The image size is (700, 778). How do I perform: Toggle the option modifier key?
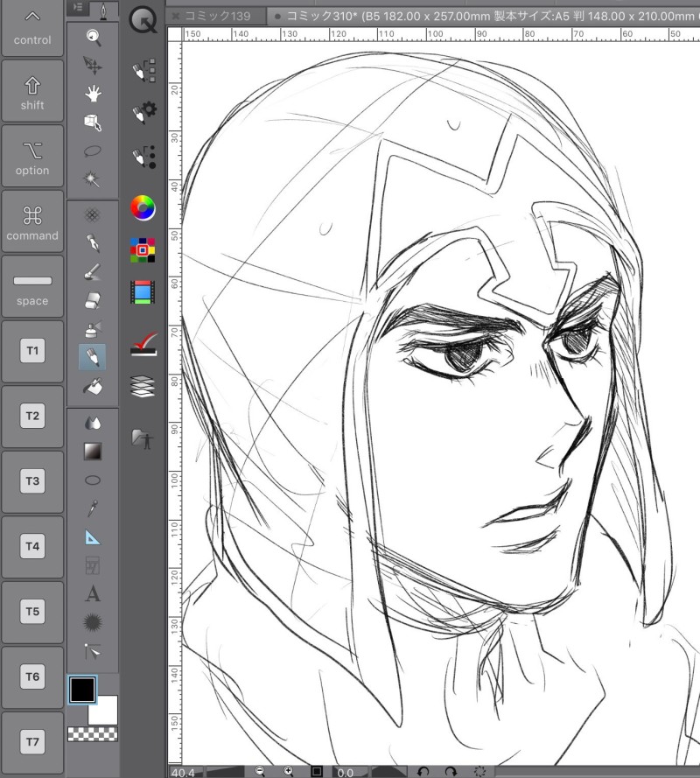32,157
